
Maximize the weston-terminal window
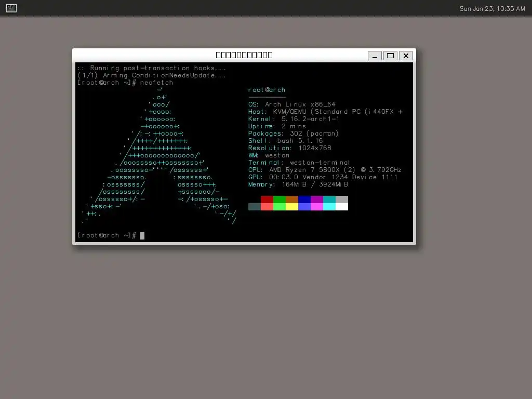click(390, 56)
